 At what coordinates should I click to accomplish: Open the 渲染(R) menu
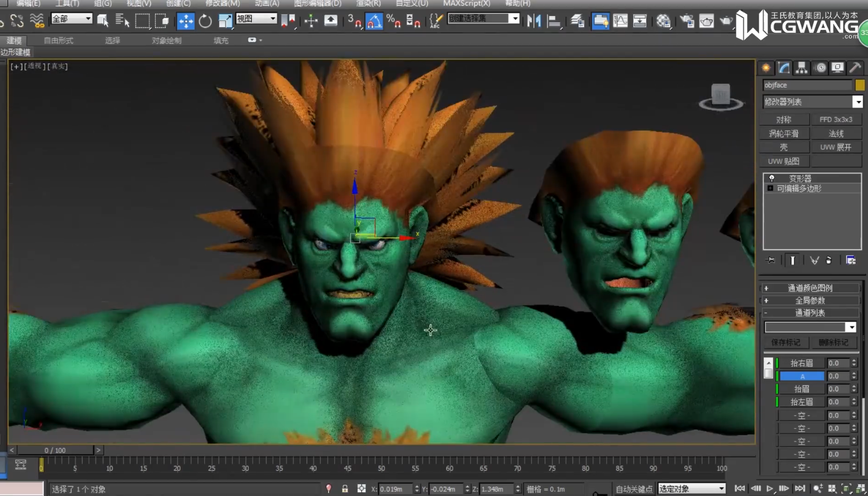[x=369, y=3]
